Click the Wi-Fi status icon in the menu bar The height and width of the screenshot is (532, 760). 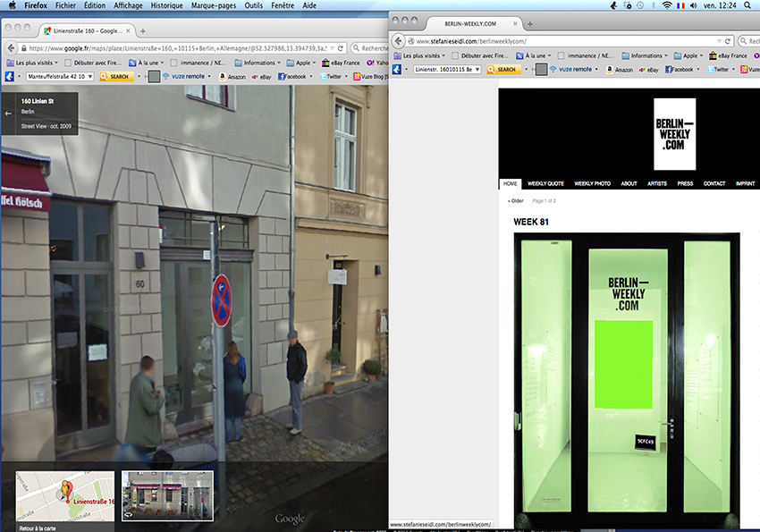pos(667,5)
